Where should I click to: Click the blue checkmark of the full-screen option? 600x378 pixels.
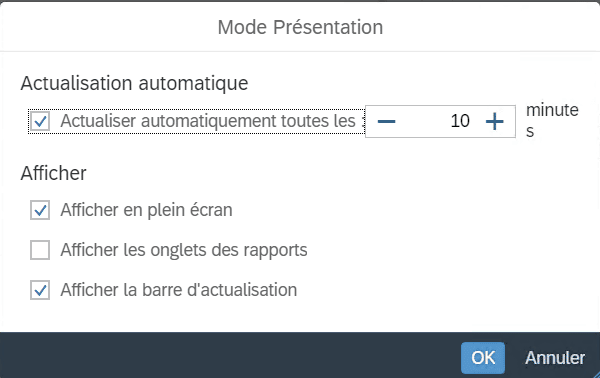pyautogui.click(x=40, y=210)
